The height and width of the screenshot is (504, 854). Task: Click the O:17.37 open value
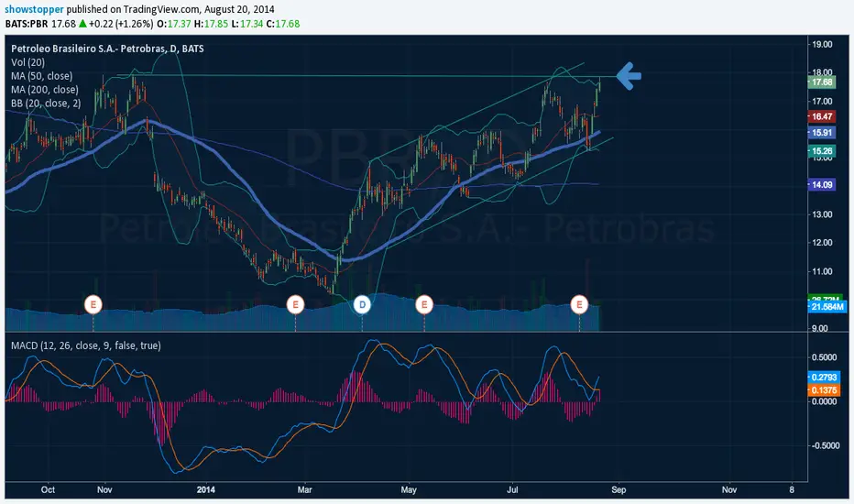(x=174, y=24)
